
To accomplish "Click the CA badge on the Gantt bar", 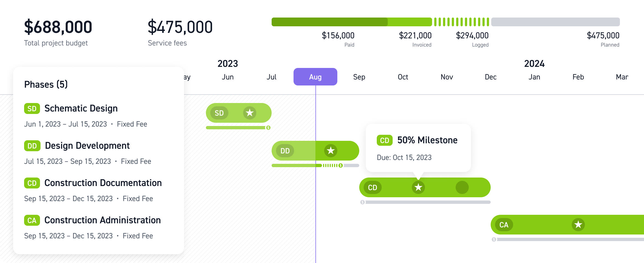I will (x=504, y=225).
